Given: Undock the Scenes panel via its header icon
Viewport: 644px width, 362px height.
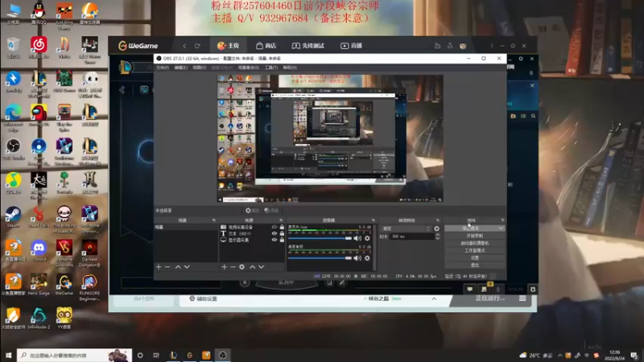Looking at the screenshot, I should click(213, 220).
